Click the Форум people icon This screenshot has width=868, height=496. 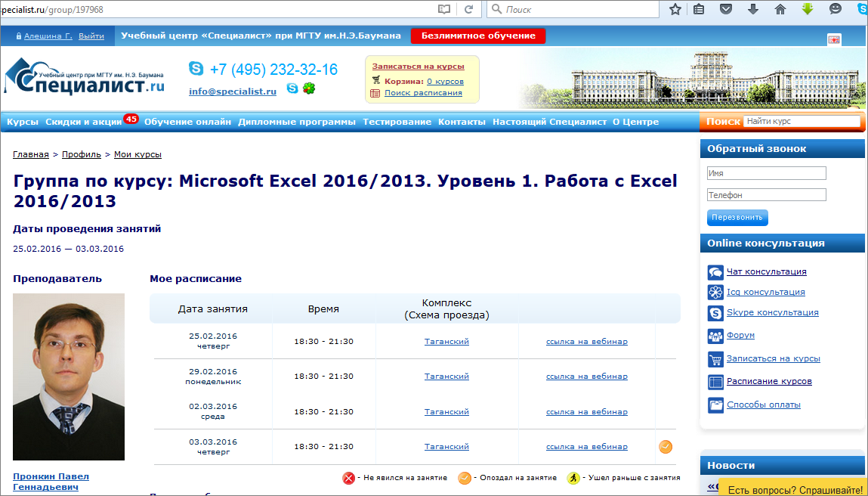point(715,336)
